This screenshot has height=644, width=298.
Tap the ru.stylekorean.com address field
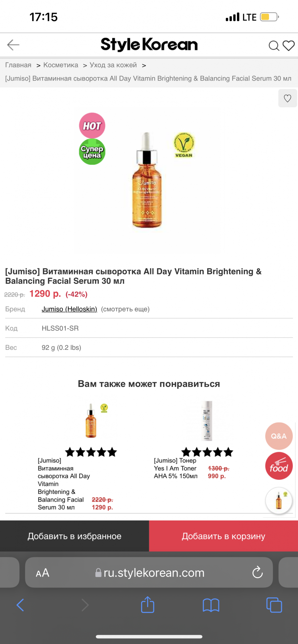coord(154,573)
